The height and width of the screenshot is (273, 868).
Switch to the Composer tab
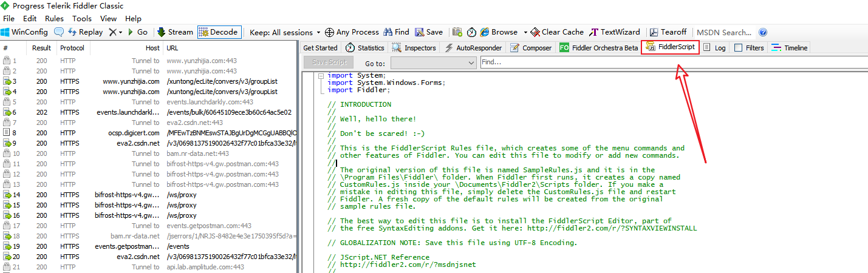(531, 48)
